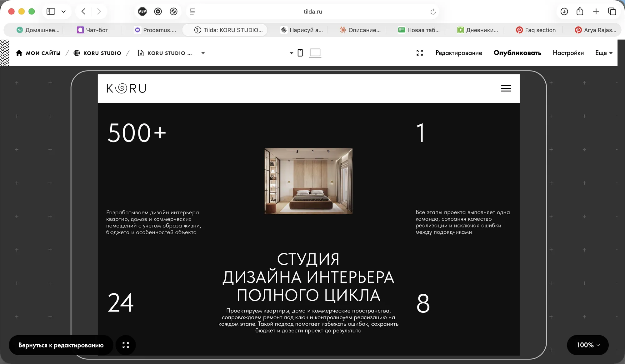This screenshot has height=364, width=625.
Task: Click the record-circle extension icon in the toolbar
Action: [158, 12]
